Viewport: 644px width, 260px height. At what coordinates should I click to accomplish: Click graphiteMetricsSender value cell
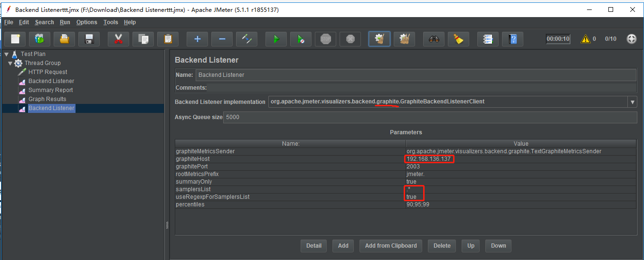click(521, 151)
